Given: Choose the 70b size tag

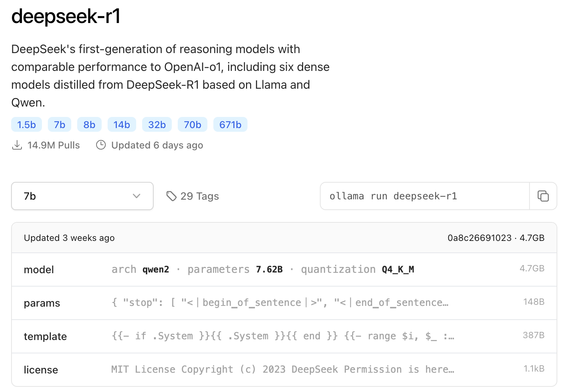Looking at the screenshot, I should click(192, 125).
